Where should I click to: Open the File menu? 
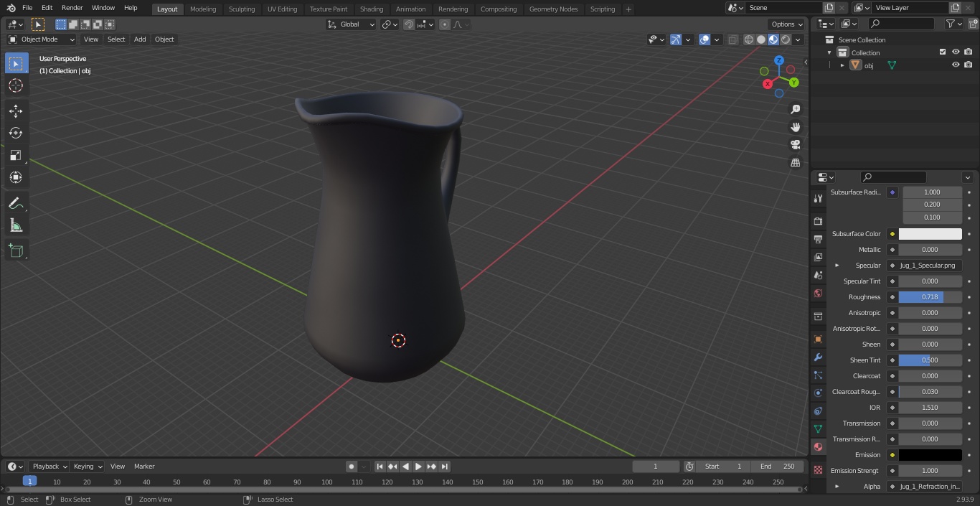click(x=27, y=8)
